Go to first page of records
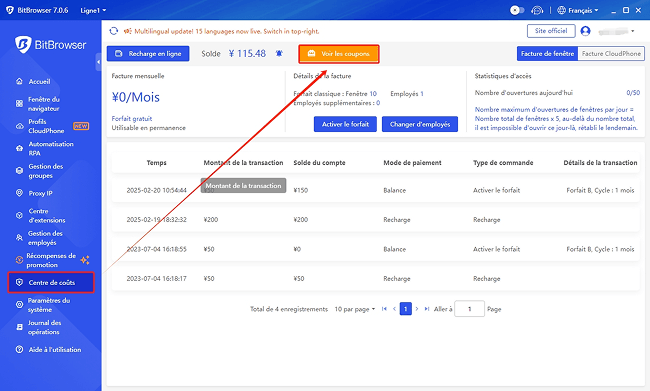Screen dimensions: 650x391 384,308
